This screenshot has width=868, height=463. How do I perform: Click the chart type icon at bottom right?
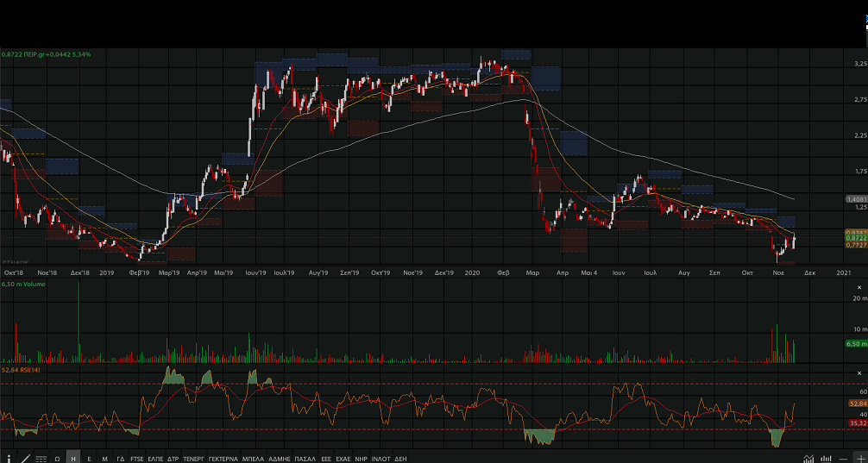(808, 458)
